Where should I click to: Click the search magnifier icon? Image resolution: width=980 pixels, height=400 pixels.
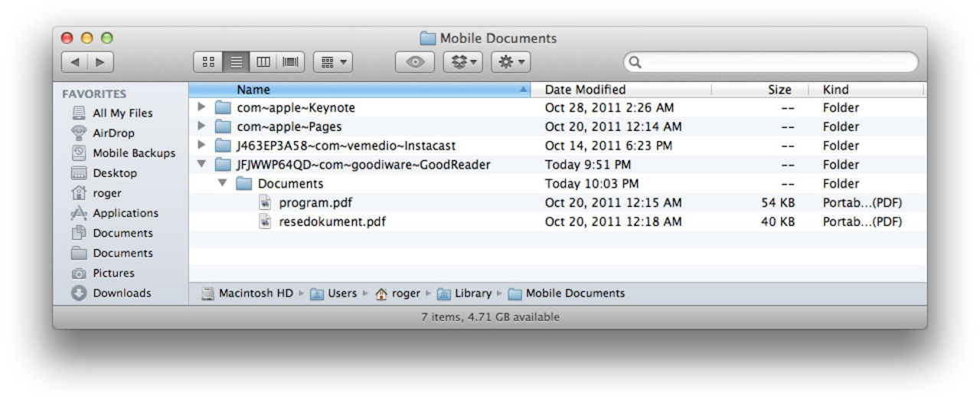point(635,63)
